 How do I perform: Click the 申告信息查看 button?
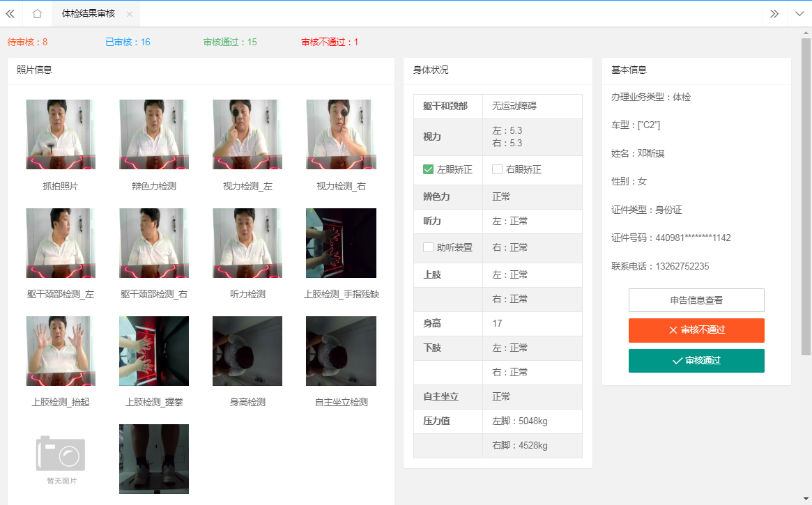pyautogui.click(x=696, y=300)
